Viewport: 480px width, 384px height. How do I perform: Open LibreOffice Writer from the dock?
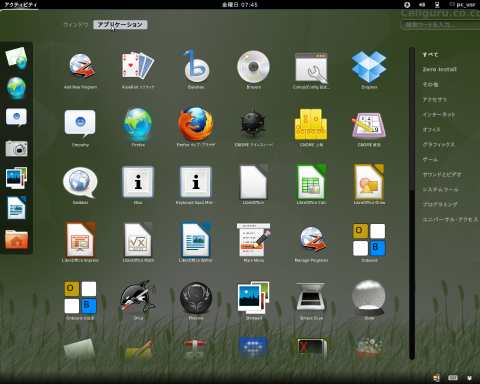click(16, 208)
